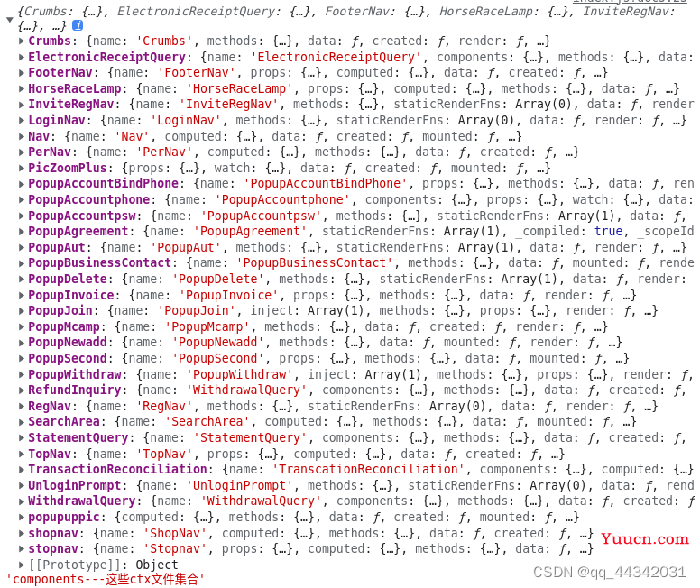
Task: Select the TransactionReconciliation property key
Action: click(x=117, y=470)
